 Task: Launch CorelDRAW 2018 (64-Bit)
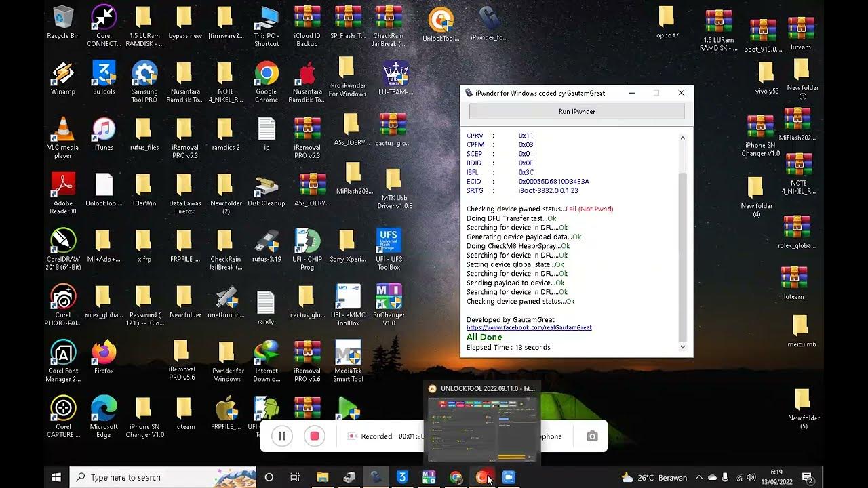click(x=63, y=249)
